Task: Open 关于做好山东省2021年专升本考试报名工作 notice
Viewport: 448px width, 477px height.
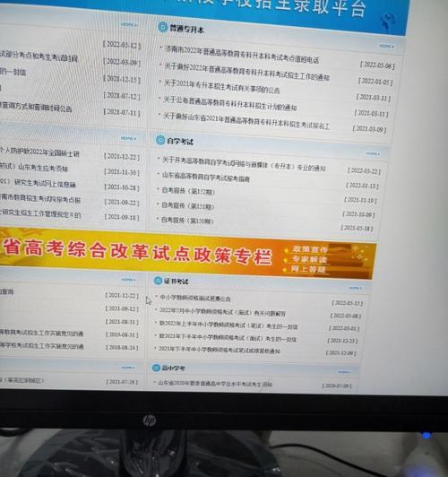Action: click(x=246, y=121)
